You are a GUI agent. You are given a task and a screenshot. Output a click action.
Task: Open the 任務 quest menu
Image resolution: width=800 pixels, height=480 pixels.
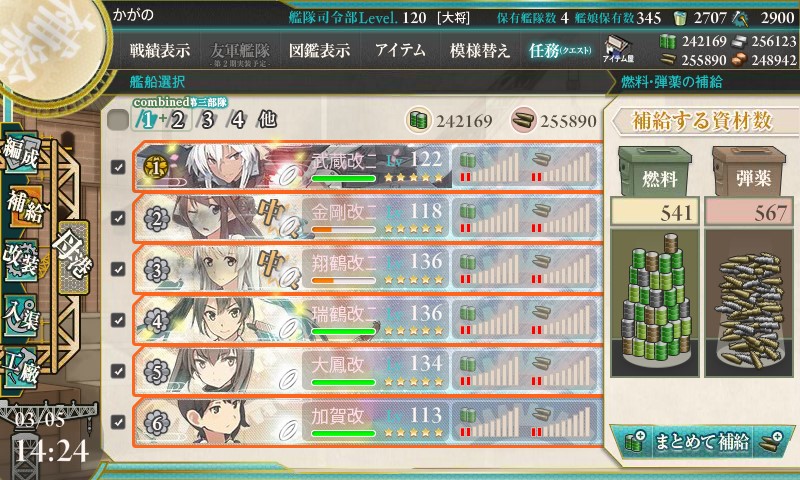560,50
